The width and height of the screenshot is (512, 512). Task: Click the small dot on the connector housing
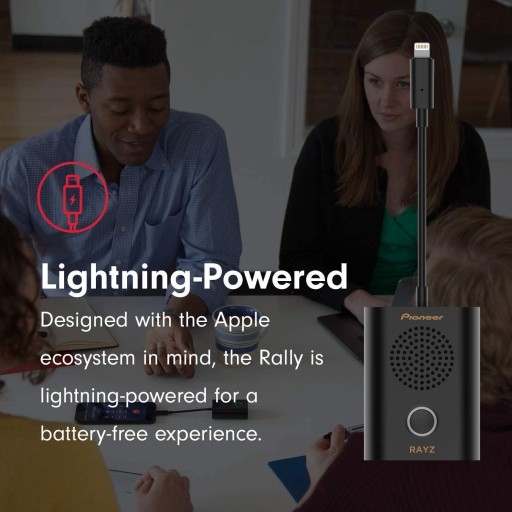tap(422, 90)
